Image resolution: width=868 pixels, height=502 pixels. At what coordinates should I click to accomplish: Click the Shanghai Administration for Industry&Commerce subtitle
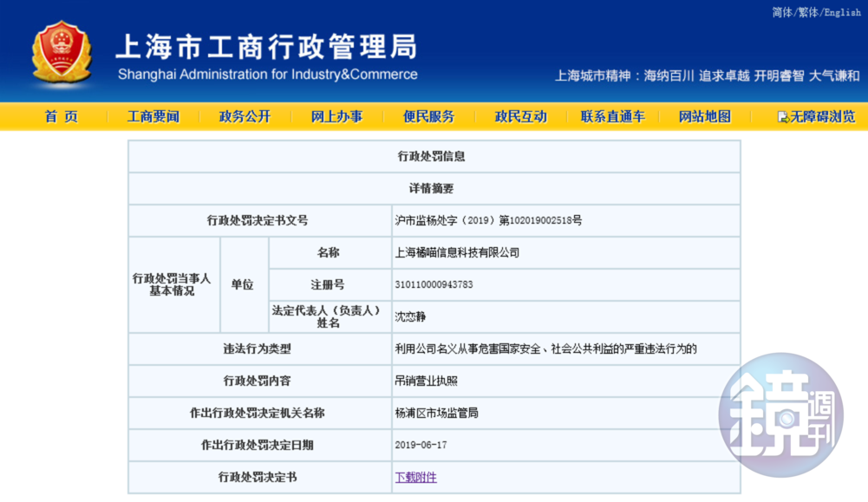[267, 75]
